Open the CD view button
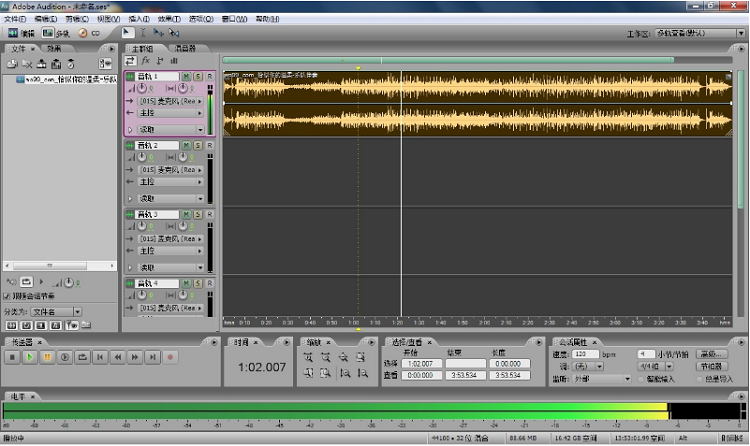This screenshot has height=446, width=750. click(87, 33)
